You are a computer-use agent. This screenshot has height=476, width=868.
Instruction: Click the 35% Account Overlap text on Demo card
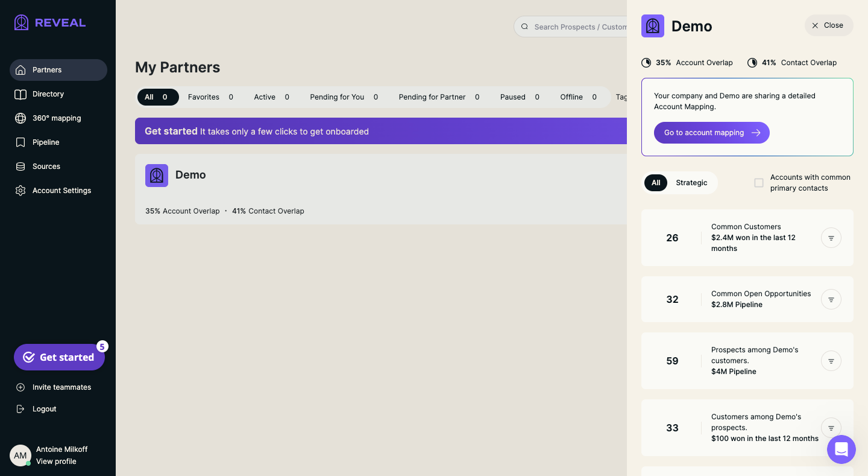(x=182, y=211)
